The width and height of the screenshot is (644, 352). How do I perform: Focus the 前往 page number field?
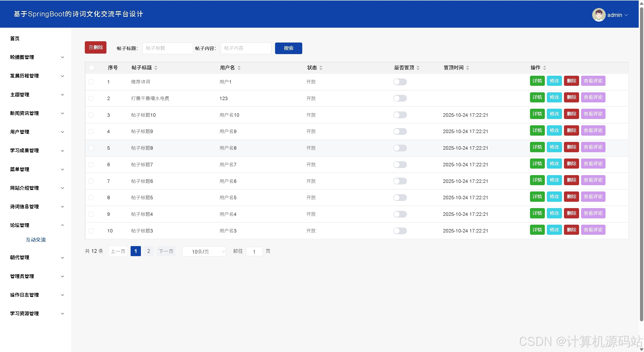point(254,251)
